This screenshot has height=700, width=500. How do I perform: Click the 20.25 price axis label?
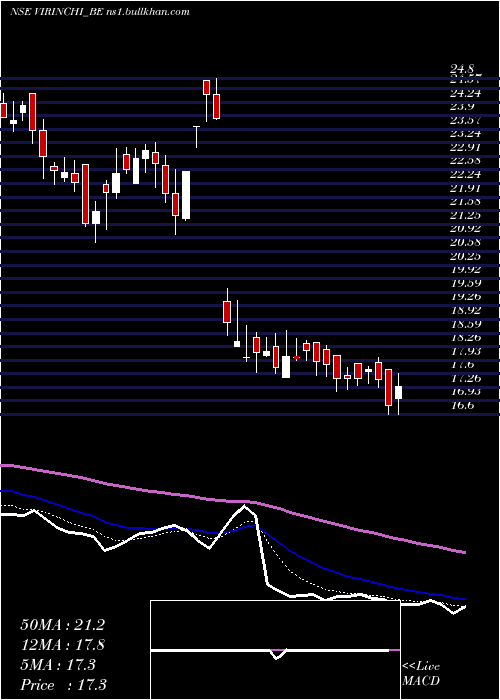(465, 256)
